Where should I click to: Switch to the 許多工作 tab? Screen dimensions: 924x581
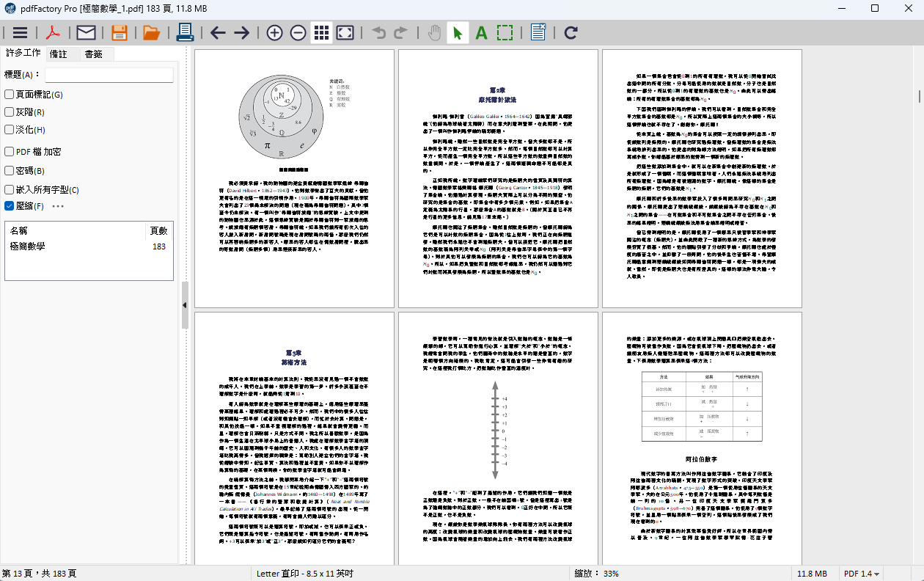click(23, 54)
